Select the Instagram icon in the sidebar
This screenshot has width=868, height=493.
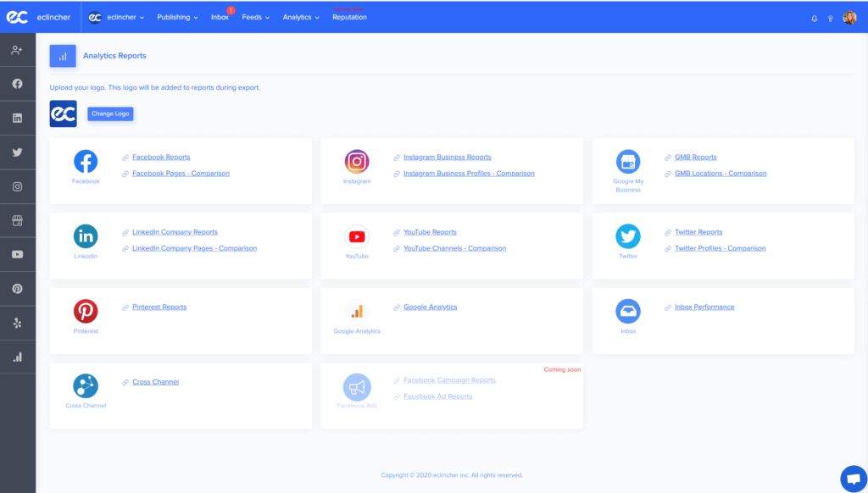(x=18, y=186)
